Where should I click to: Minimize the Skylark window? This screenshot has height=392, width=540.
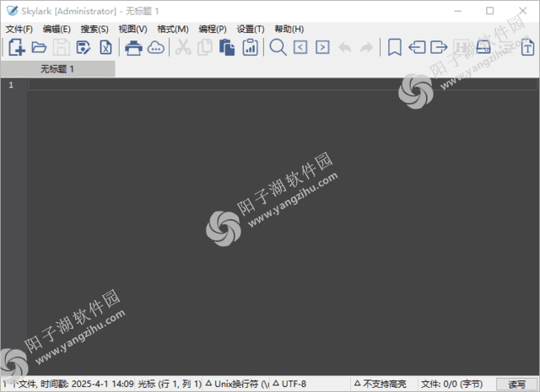point(457,11)
